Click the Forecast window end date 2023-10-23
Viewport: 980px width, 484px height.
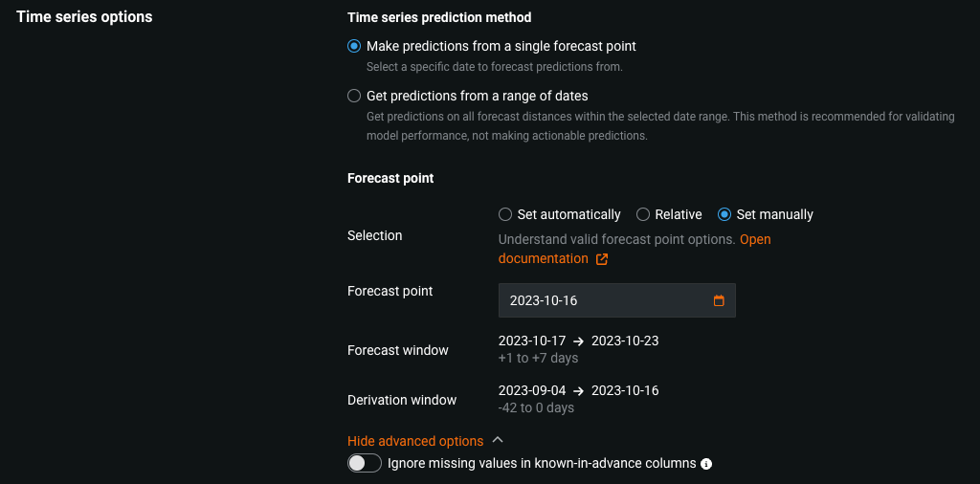point(625,341)
